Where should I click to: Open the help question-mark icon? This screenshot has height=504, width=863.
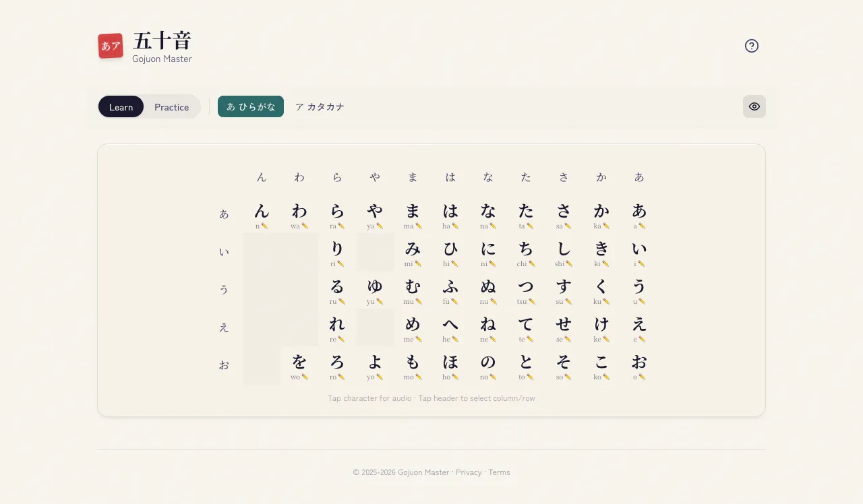[752, 46]
